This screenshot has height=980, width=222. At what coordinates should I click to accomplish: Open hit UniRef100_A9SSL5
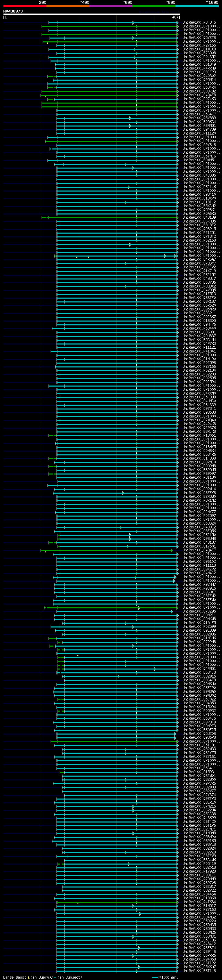[x=199, y=589]
